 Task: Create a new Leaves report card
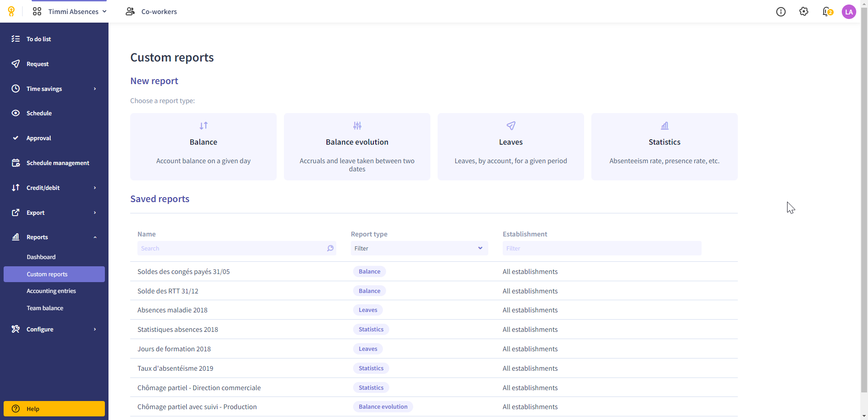511,146
